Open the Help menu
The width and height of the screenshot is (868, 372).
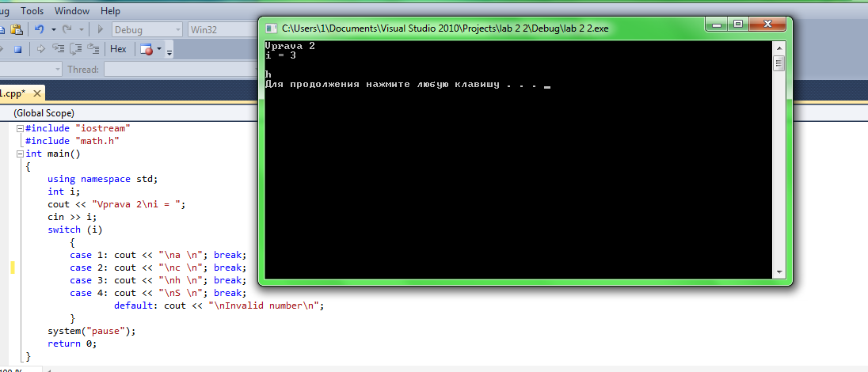pyautogui.click(x=110, y=10)
